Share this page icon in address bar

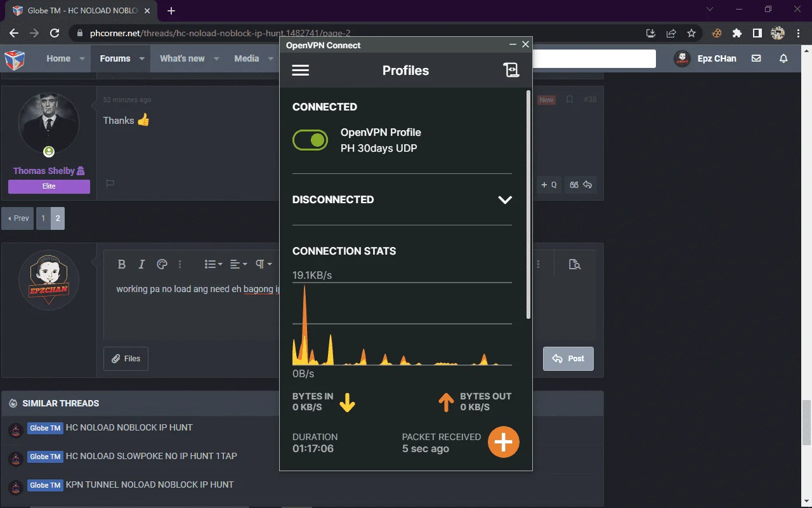pyautogui.click(x=671, y=33)
